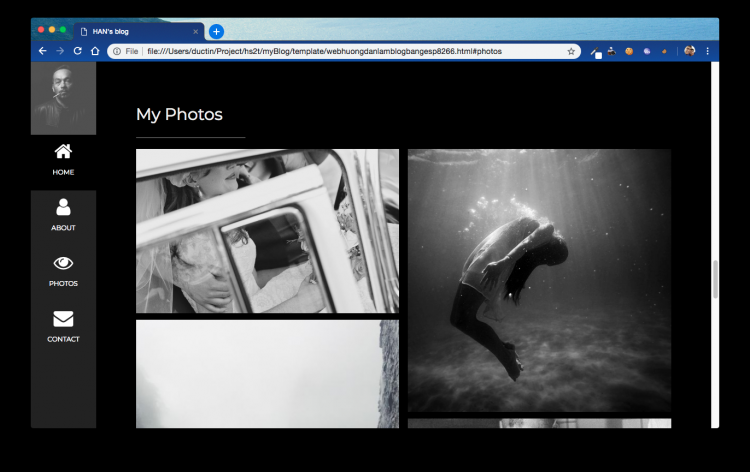
Task: Open the Chrome profile avatar
Action: (x=689, y=51)
